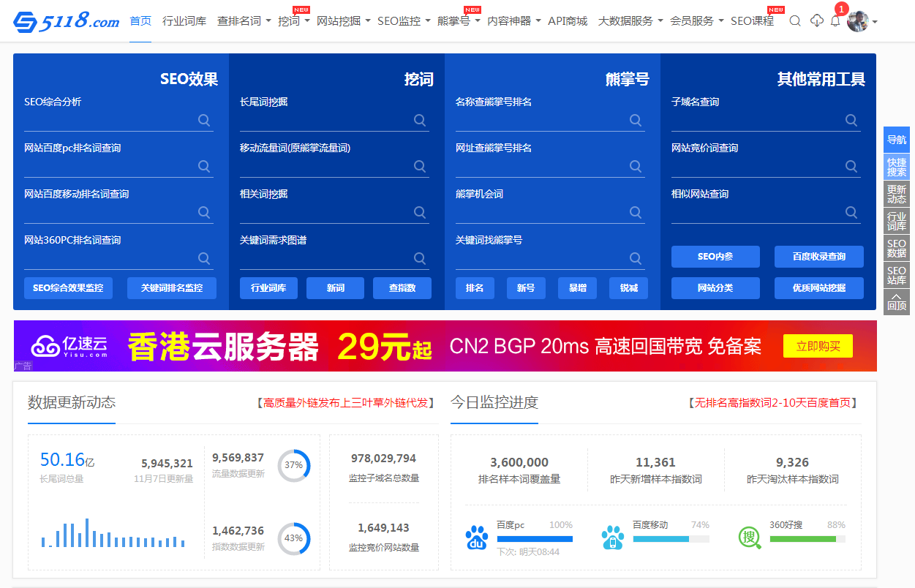This screenshot has height=588, width=915.
Task: Click search icon for 网站百度移动排名词查询
Action: (x=204, y=212)
